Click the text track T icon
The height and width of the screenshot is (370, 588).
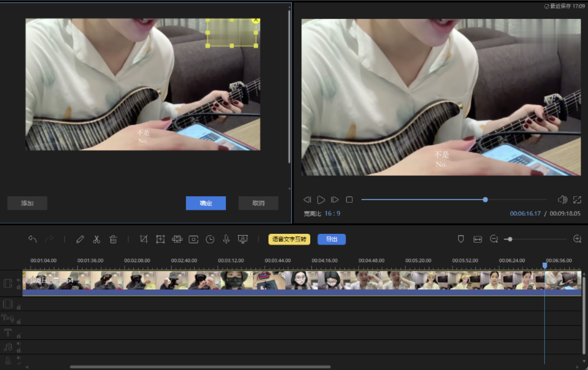pyautogui.click(x=8, y=332)
